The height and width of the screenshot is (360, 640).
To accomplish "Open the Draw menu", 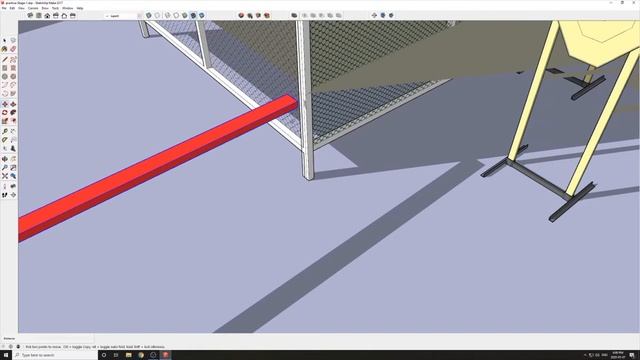I will click(x=45, y=8).
